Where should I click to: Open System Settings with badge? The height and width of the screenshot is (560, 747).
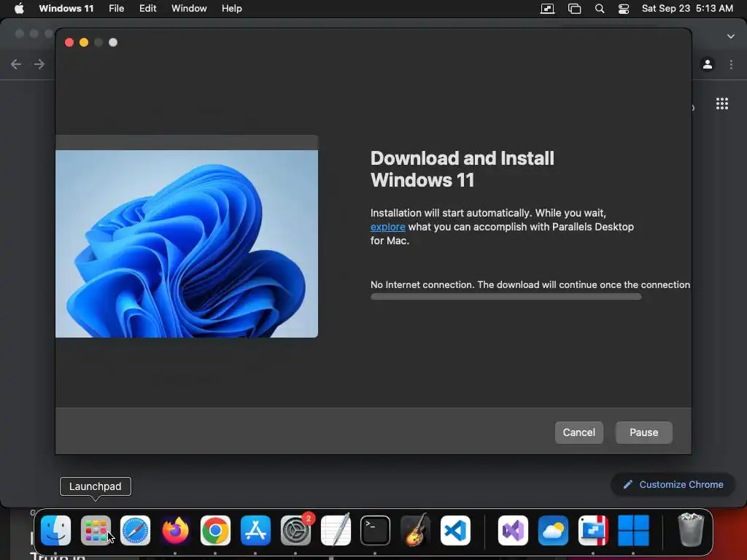(295, 530)
